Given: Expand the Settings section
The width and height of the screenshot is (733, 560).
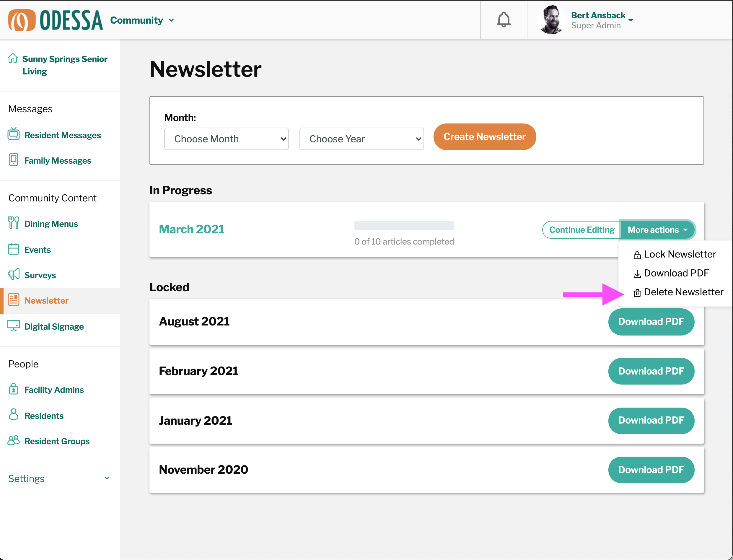Looking at the screenshot, I should [x=60, y=478].
